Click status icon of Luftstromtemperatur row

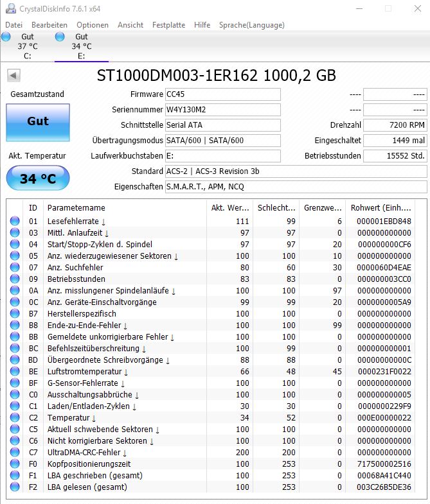pyautogui.click(x=15, y=372)
